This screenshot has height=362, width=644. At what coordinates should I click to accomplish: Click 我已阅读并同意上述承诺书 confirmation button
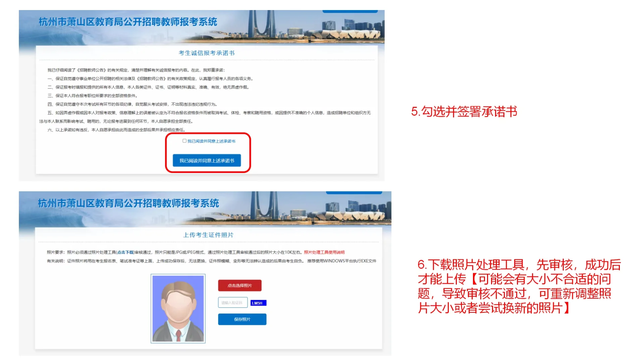coord(207,160)
